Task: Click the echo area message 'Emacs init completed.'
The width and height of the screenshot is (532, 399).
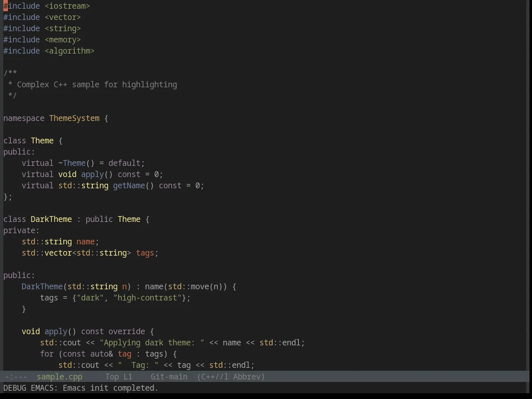Action: point(111,388)
